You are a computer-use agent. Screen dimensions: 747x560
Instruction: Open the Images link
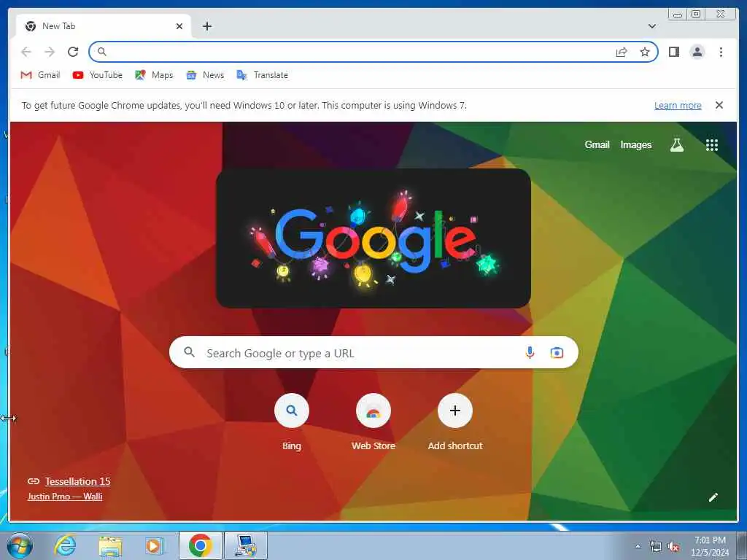pos(635,145)
